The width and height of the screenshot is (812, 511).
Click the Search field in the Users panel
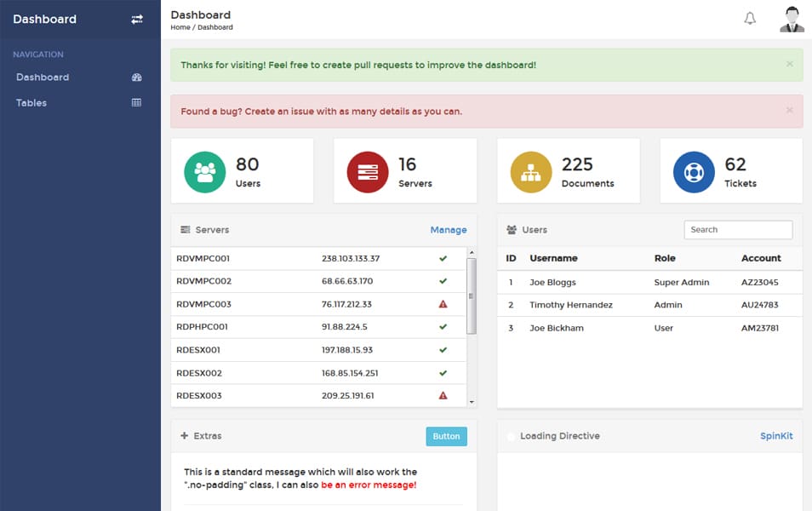pyautogui.click(x=737, y=229)
